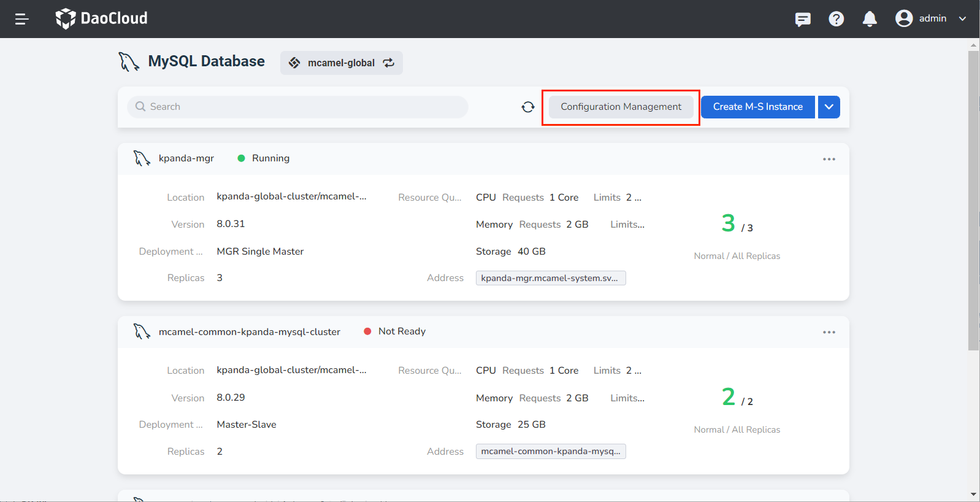980x502 pixels.
Task: Click the swap arrows icon beside mcamel-global
Action: (389, 63)
